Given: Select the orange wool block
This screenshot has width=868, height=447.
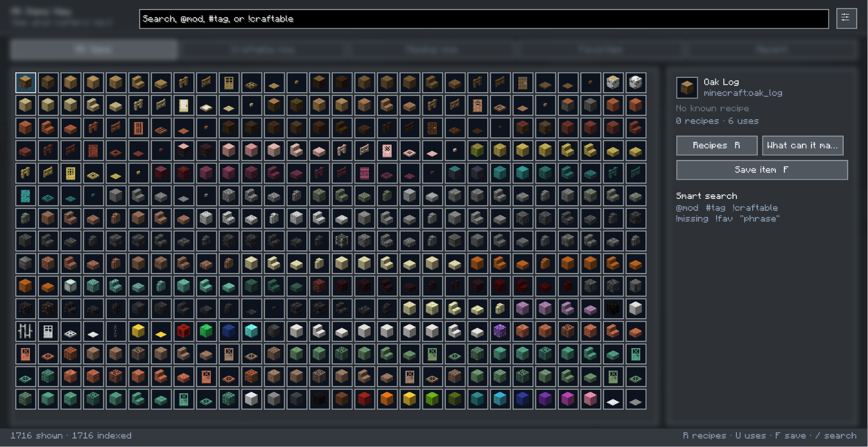Looking at the screenshot, I should [387, 399].
